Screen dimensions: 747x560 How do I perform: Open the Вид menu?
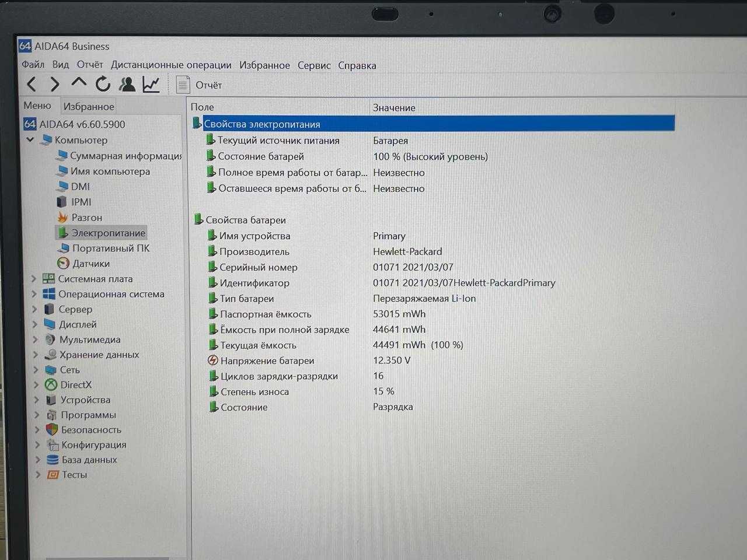61,65
